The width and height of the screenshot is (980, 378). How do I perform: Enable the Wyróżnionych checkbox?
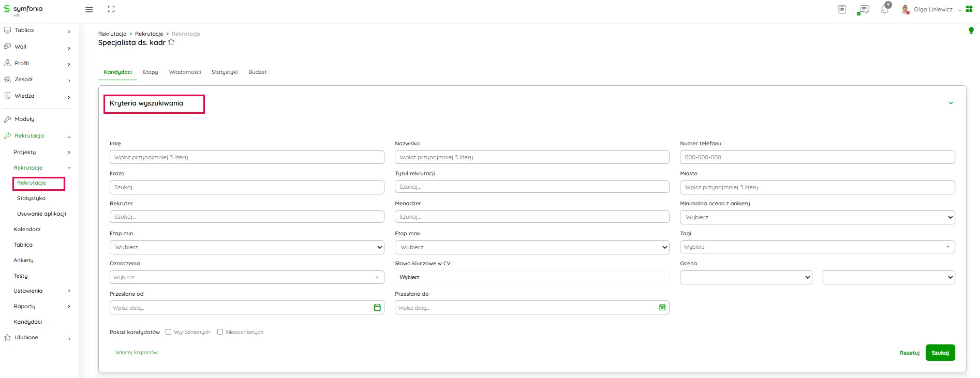(169, 332)
